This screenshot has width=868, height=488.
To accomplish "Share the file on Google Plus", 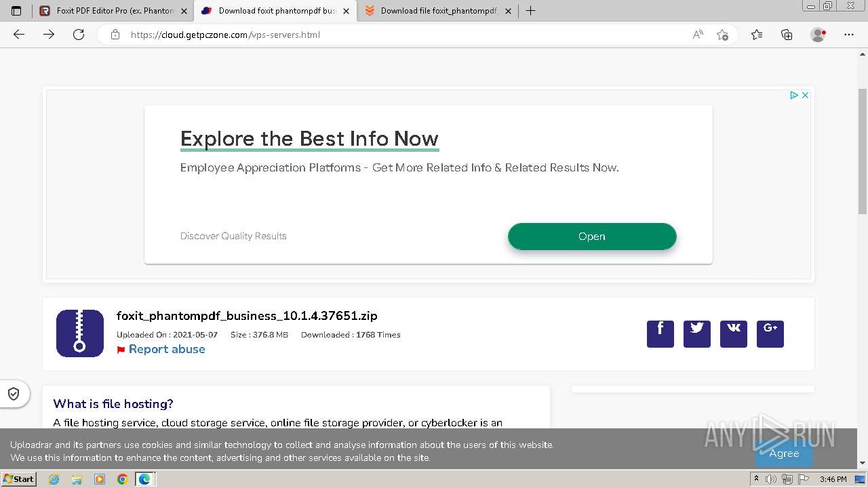I will pyautogui.click(x=770, y=334).
